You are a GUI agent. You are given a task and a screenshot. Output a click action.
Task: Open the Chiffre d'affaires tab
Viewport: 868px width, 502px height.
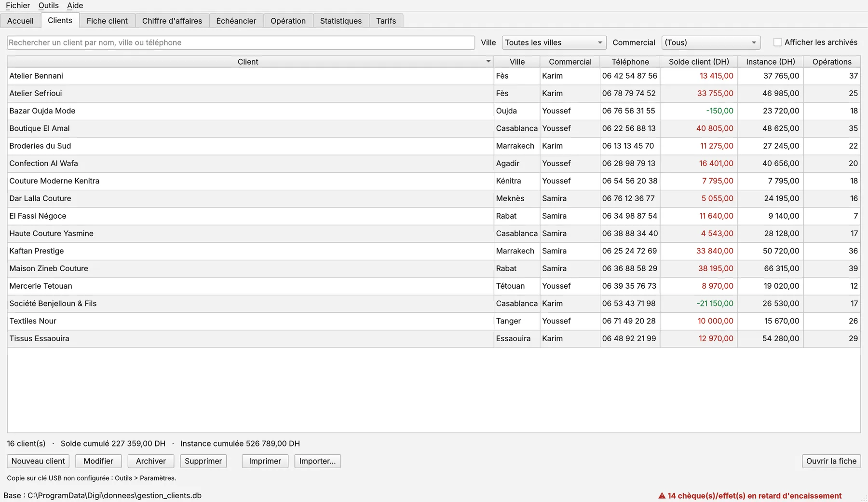tap(172, 21)
